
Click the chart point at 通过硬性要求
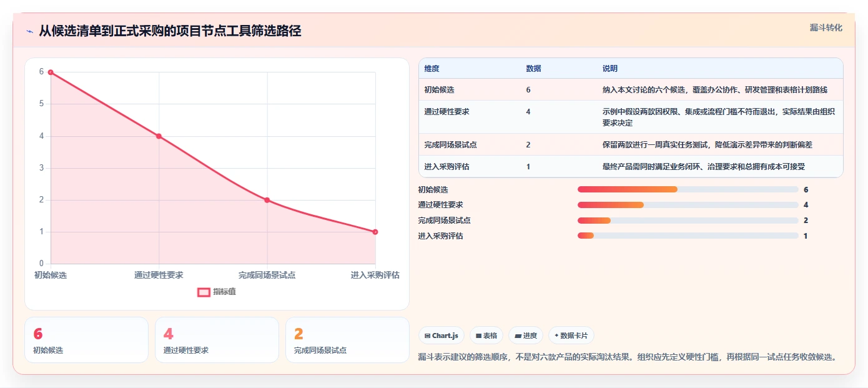tap(159, 136)
